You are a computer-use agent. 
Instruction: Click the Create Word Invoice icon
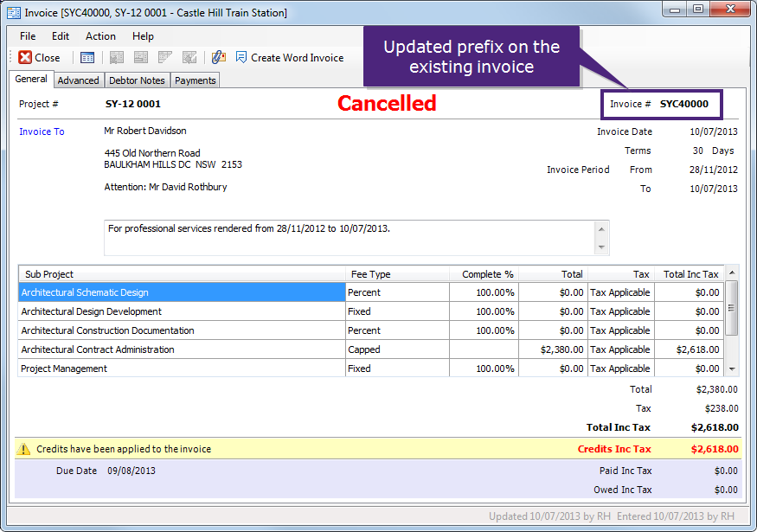pos(241,57)
